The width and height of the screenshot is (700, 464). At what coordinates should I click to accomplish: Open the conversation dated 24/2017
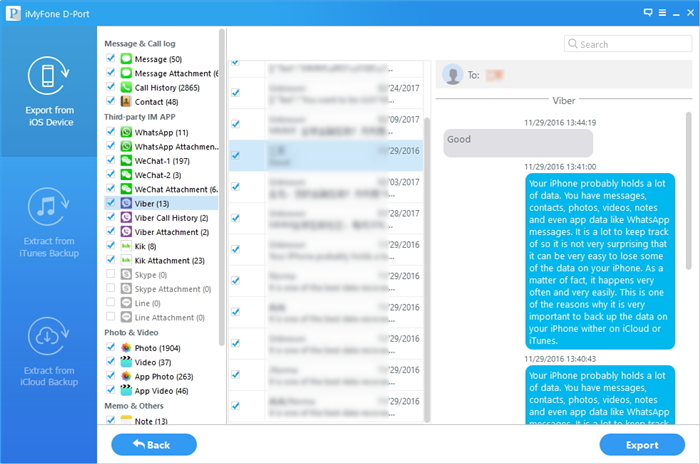[x=326, y=93]
